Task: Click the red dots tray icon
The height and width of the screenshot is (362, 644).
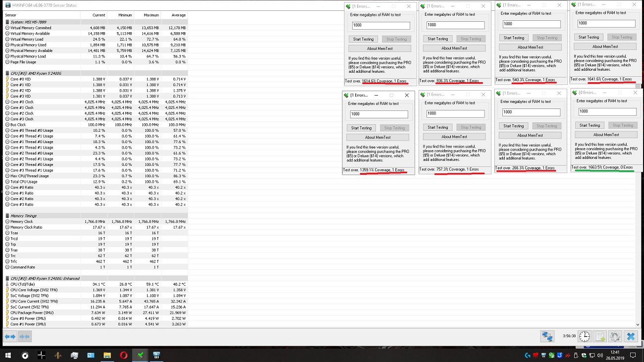Action: point(567,355)
